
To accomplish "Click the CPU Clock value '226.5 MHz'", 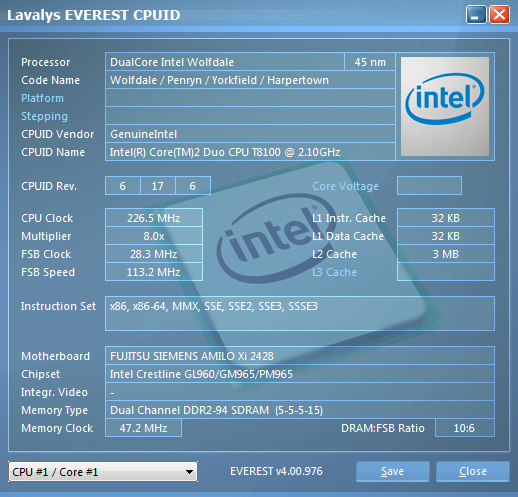I will coord(154,218).
